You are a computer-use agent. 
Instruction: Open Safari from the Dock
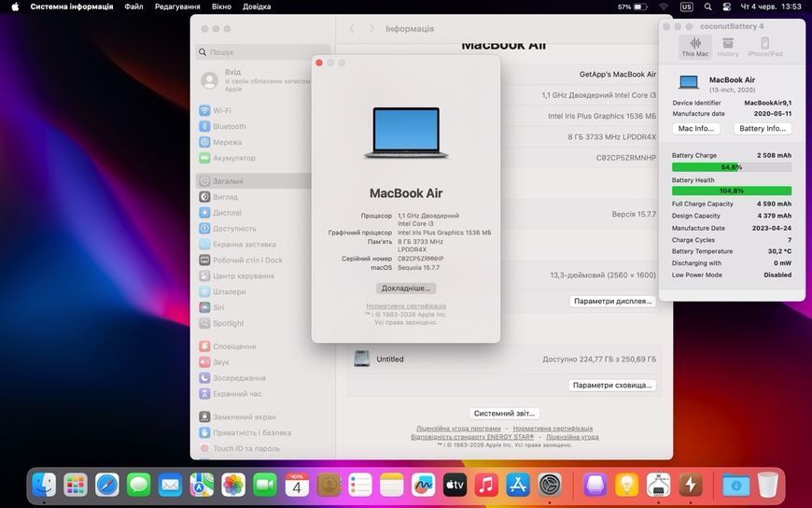coord(107,486)
